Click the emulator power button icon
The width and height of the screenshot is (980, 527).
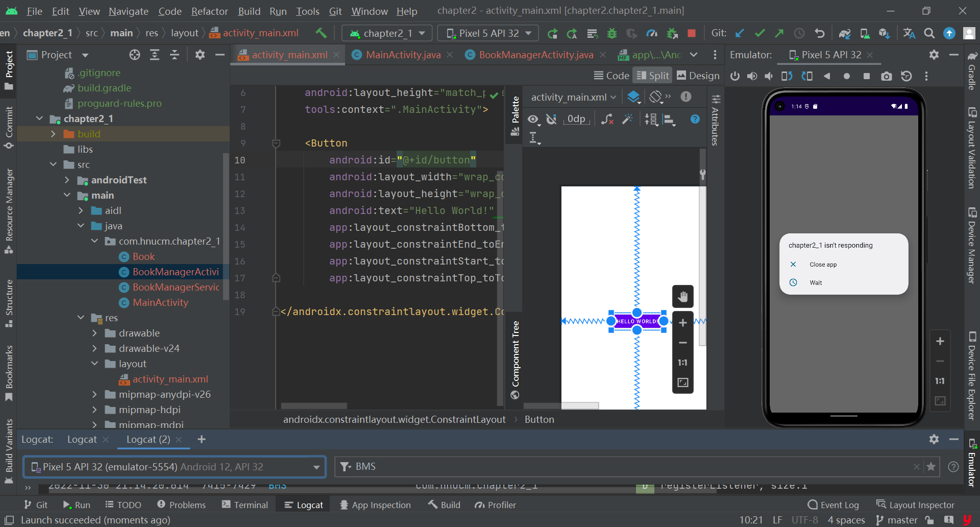[x=735, y=76]
